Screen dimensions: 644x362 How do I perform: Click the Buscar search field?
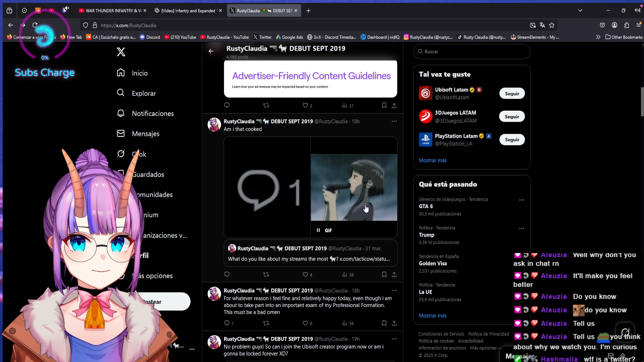point(472,52)
